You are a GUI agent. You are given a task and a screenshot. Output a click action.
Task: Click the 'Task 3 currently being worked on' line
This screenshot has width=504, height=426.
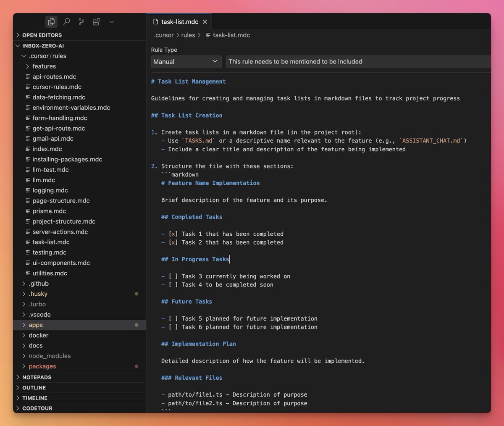point(226,276)
